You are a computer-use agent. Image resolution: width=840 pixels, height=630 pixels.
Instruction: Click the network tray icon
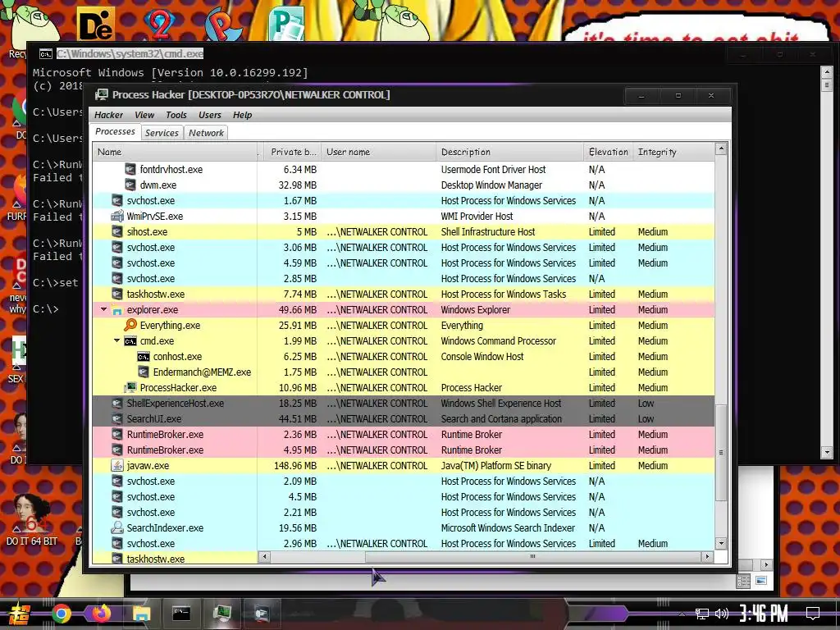(702, 614)
